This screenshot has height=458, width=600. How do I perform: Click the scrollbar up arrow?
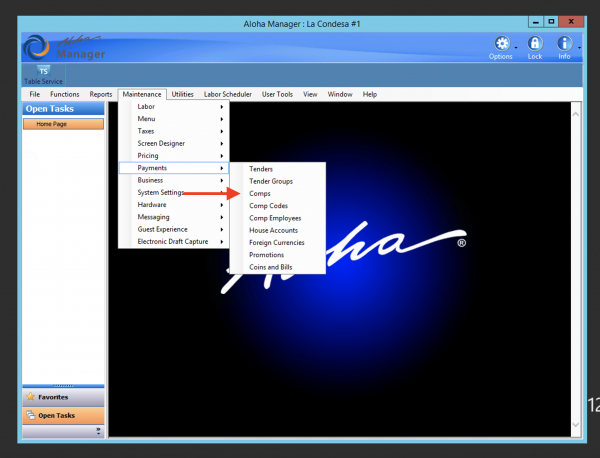tap(576, 114)
